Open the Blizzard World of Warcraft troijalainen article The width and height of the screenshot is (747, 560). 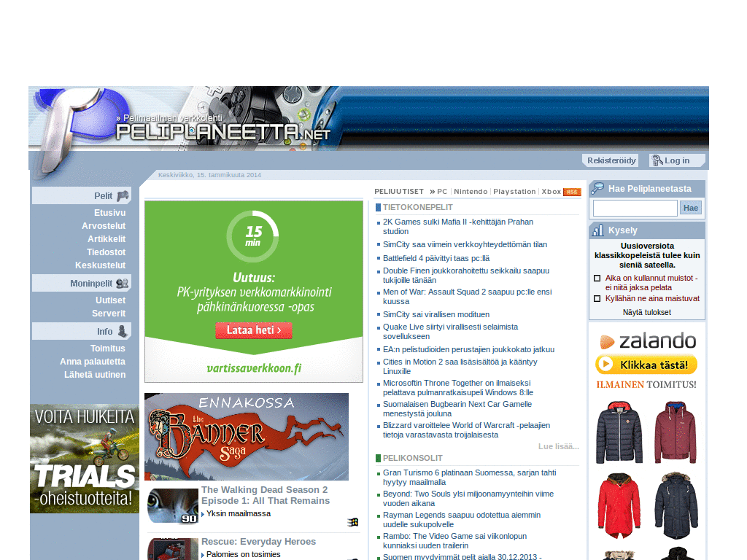(x=466, y=429)
